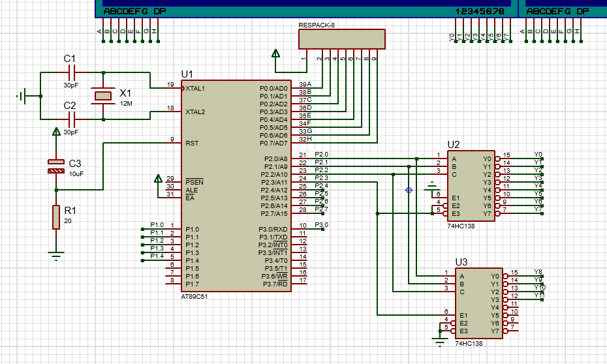Pick the R1 resistor component
This screenshot has height=364, width=607.
56,217
